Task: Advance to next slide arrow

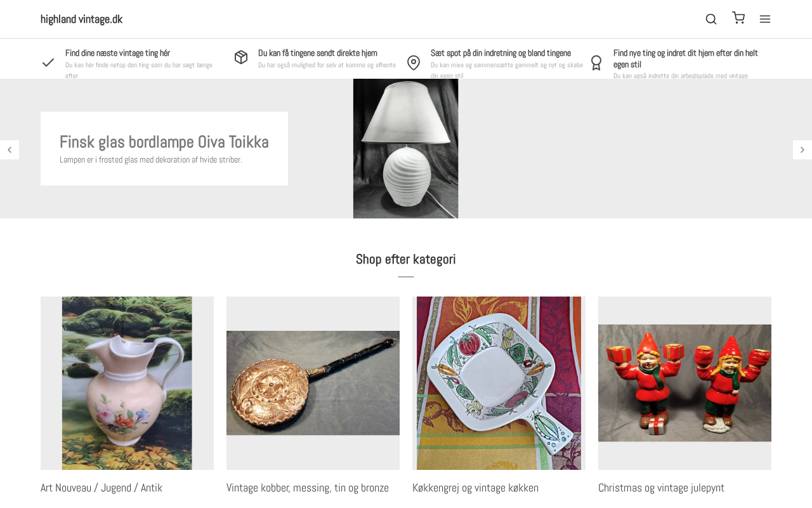Action: (802, 150)
